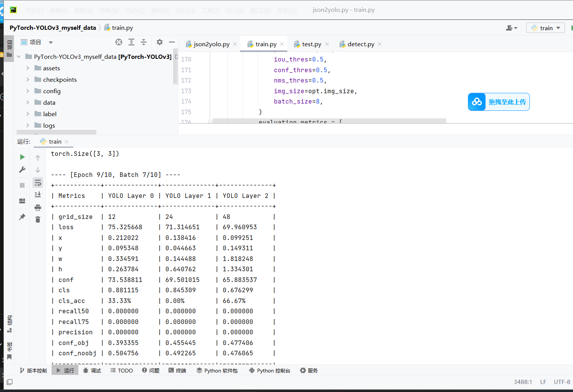Toggle scroll to end of console

tap(38, 195)
